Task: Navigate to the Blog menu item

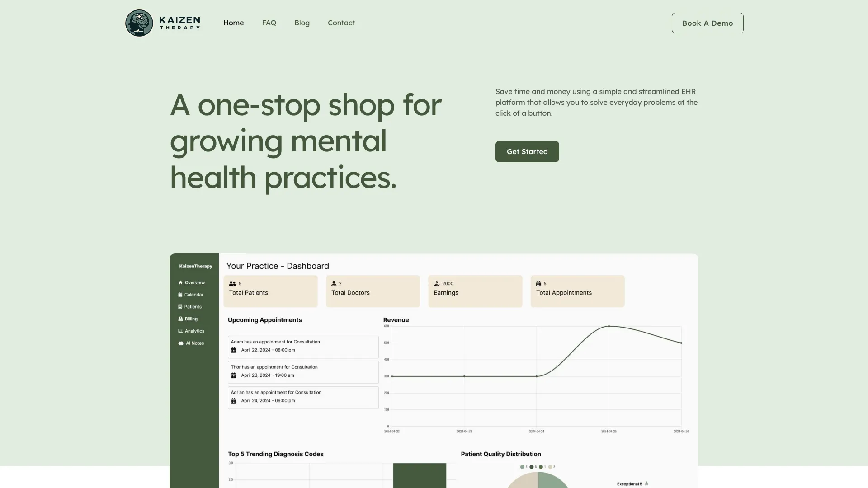Action: 302,23
